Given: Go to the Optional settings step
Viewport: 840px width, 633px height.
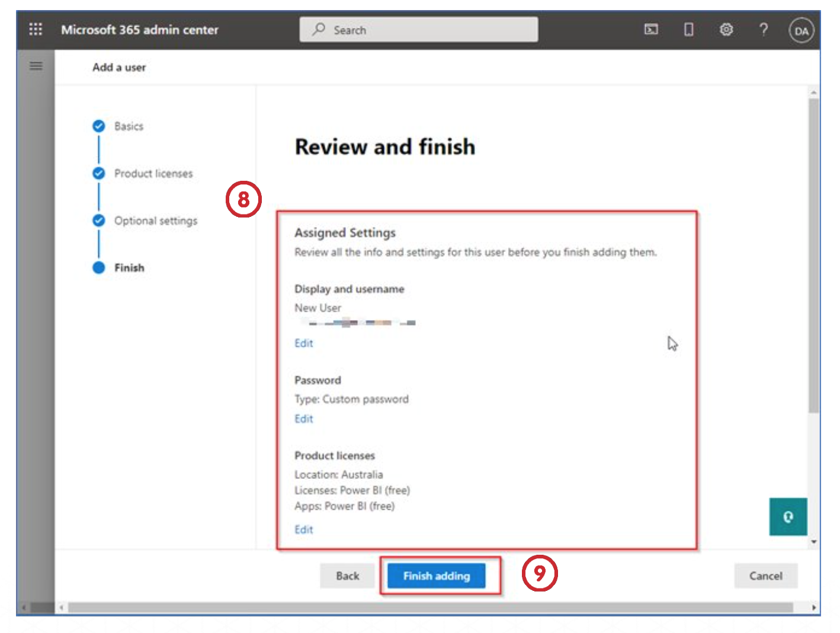Looking at the screenshot, I should pos(155,221).
